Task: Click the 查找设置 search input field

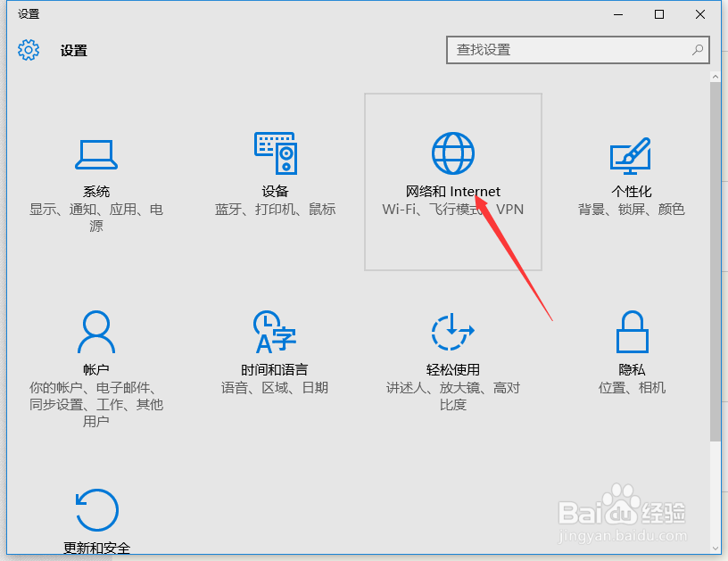Action: coord(562,50)
